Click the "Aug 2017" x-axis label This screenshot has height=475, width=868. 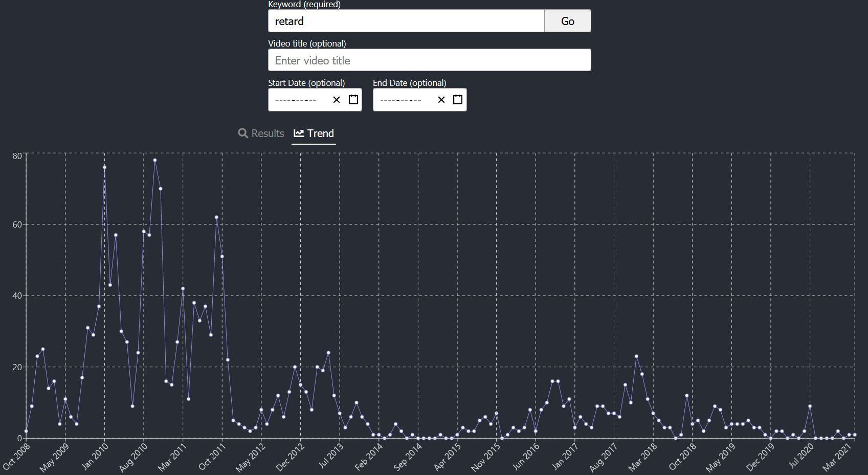pos(604,457)
